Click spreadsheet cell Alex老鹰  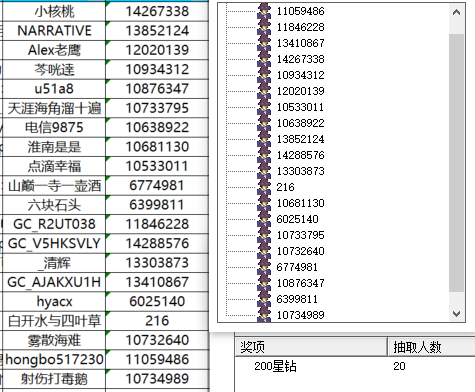54,50
